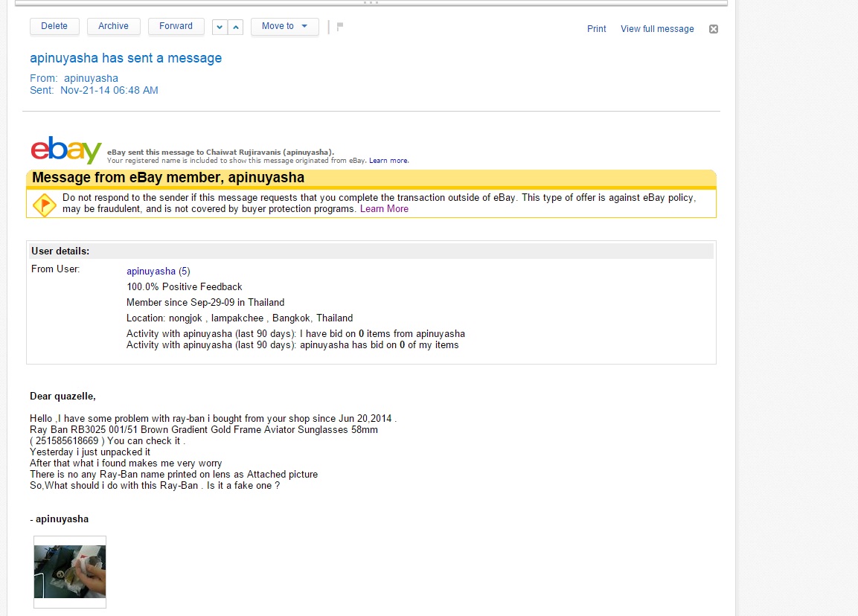
Task: Click the feedback score (5)
Action: pyautogui.click(x=185, y=272)
